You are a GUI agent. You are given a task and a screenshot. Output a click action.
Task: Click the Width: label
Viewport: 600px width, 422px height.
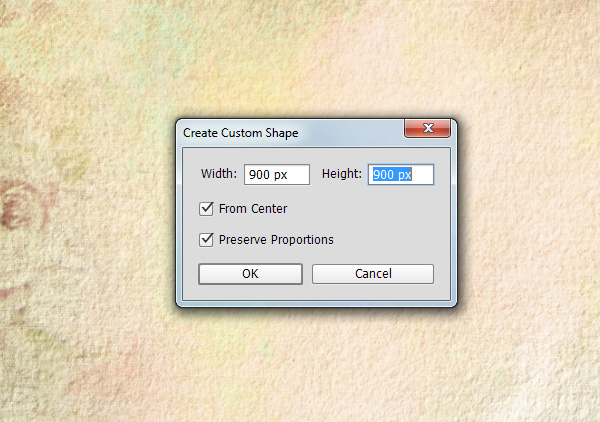pyautogui.click(x=219, y=174)
